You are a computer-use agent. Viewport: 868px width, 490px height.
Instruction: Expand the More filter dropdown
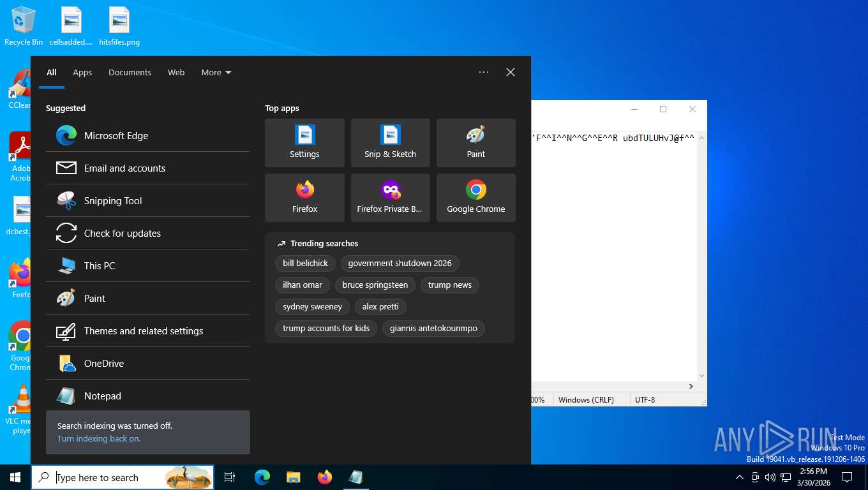[216, 72]
